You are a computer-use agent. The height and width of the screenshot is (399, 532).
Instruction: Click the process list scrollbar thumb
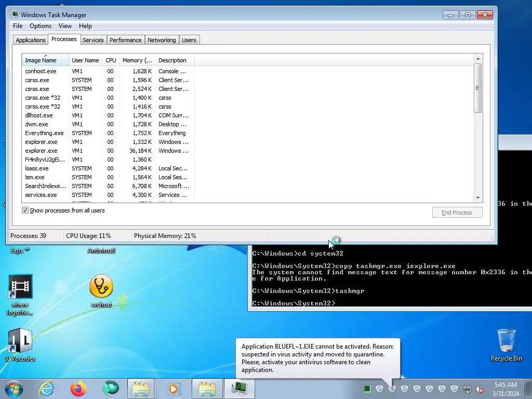tap(478, 88)
